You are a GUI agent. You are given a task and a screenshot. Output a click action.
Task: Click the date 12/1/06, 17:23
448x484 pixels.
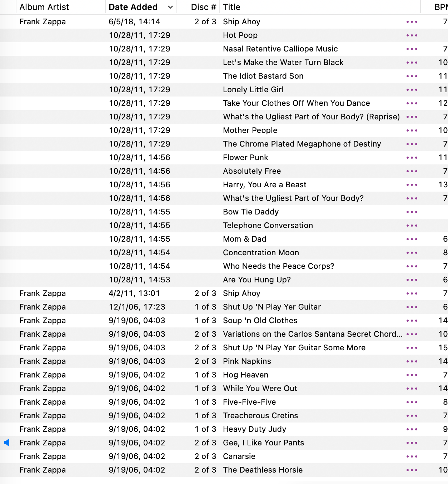click(x=137, y=307)
